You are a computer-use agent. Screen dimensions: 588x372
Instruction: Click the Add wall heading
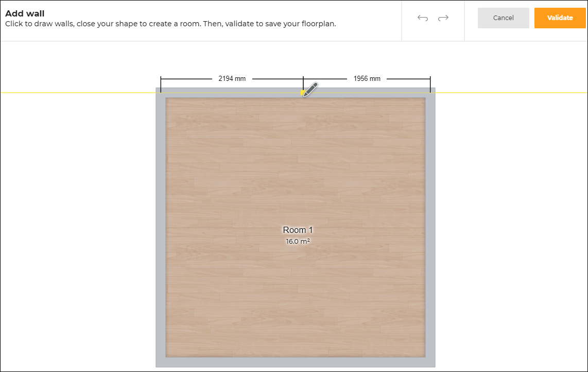[25, 13]
